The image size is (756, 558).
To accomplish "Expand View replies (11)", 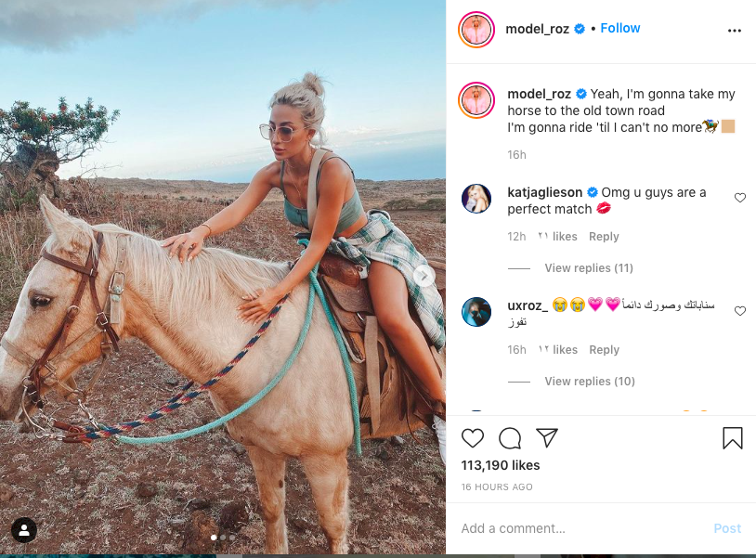I will [589, 268].
